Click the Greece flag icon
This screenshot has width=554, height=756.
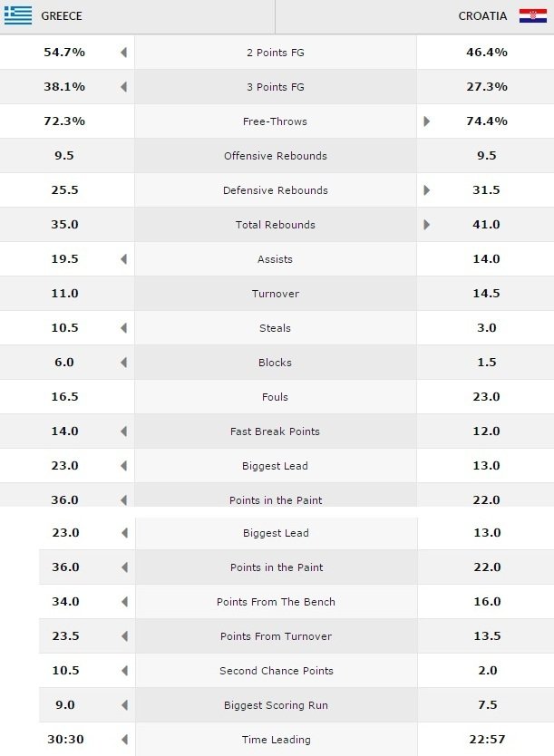18,15
